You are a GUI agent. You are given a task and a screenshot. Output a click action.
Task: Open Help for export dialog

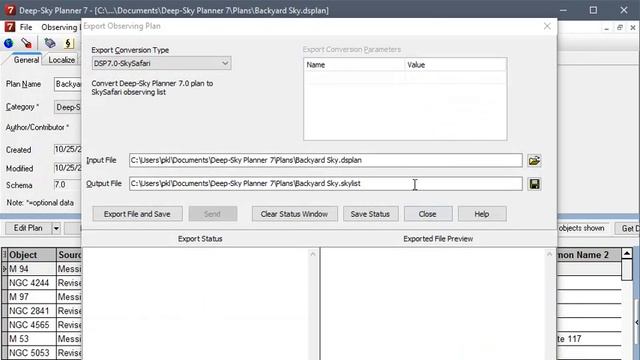tap(482, 214)
